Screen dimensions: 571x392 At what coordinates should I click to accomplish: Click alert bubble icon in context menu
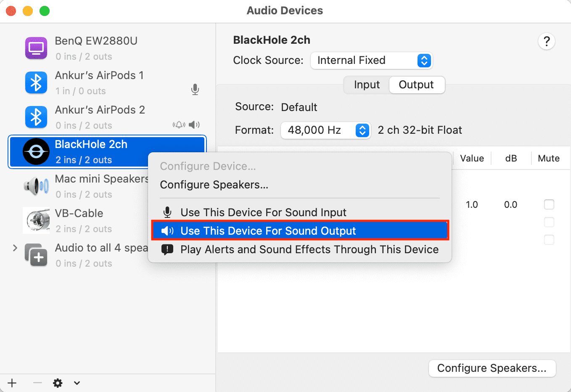pyautogui.click(x=167, y=249)
